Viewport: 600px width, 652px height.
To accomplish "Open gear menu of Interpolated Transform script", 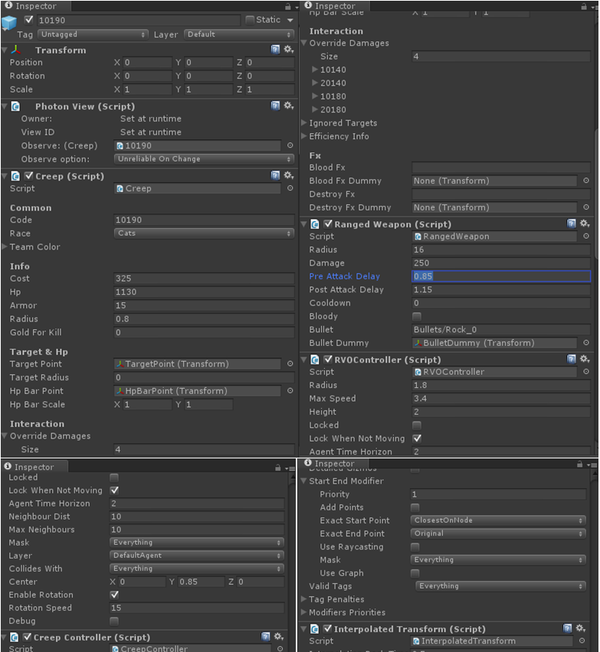I will pyautogui.click(x=585, y=629).
